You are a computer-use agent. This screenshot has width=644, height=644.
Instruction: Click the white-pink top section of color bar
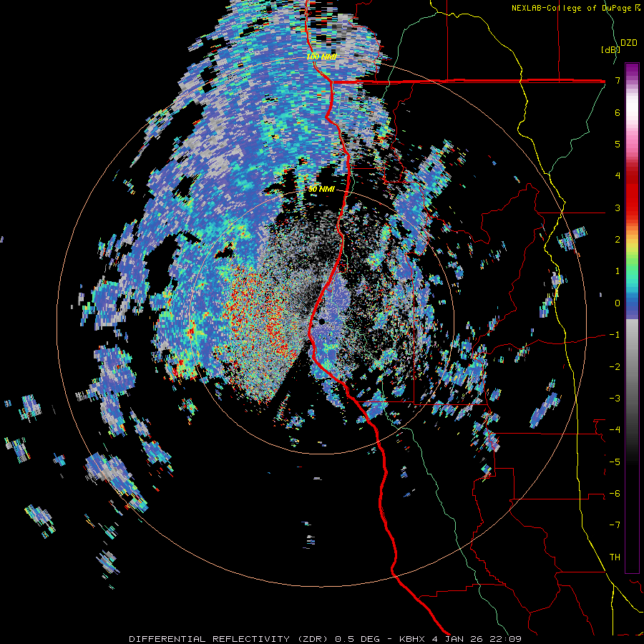point(632,107)
